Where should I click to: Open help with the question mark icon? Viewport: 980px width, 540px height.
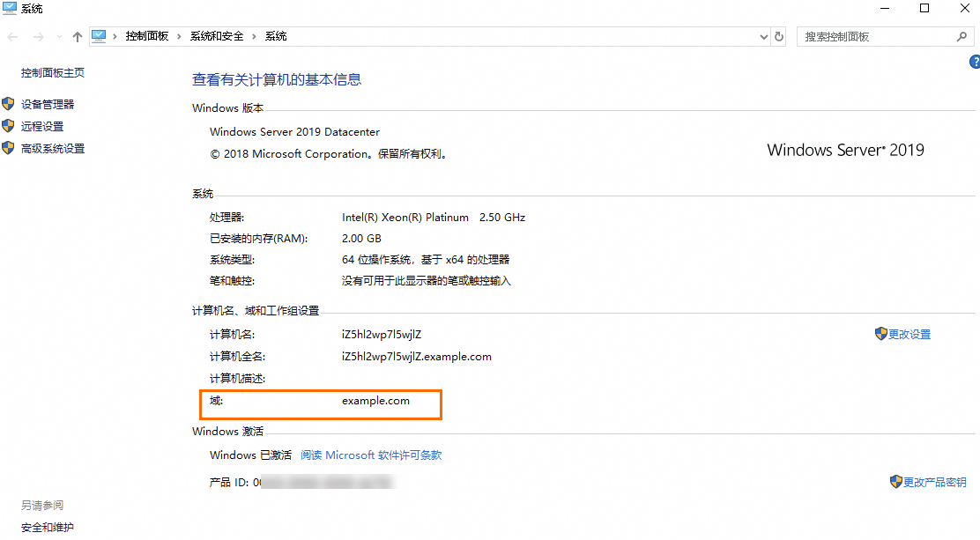[x=975, y=62]
